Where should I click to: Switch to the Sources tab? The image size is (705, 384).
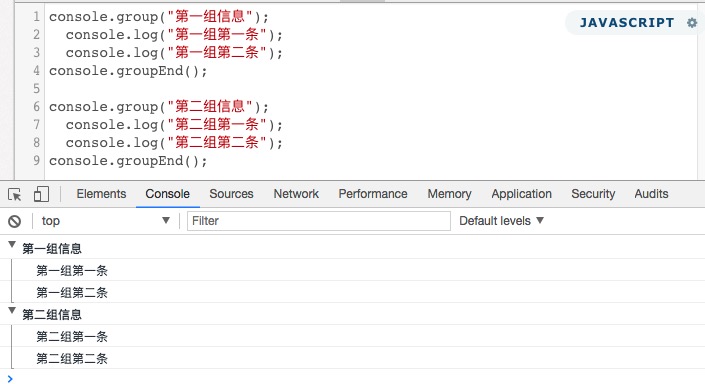click(x=231, y=194)
